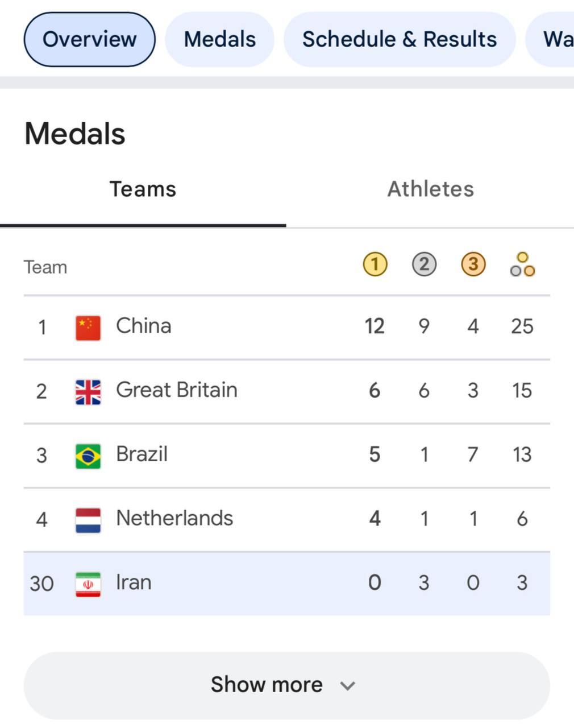Open the Netherlands team name
The image size is (574, 728).
pos(174,518)
